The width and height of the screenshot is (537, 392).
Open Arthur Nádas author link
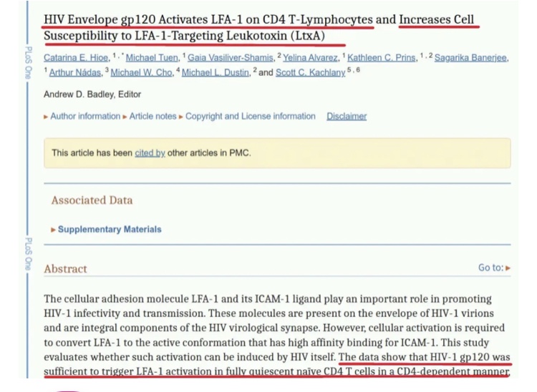74,72
